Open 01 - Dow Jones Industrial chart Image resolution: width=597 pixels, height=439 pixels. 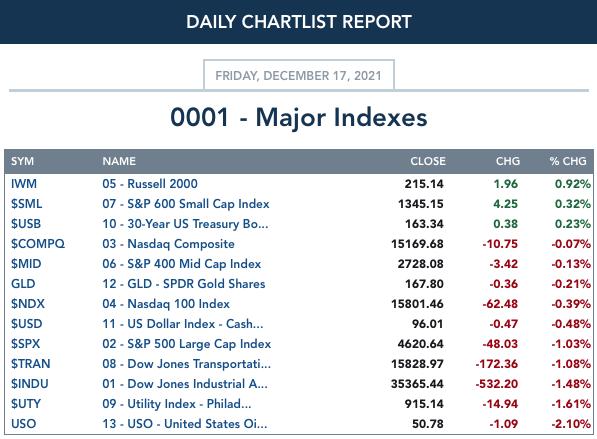tap(185, 384)
